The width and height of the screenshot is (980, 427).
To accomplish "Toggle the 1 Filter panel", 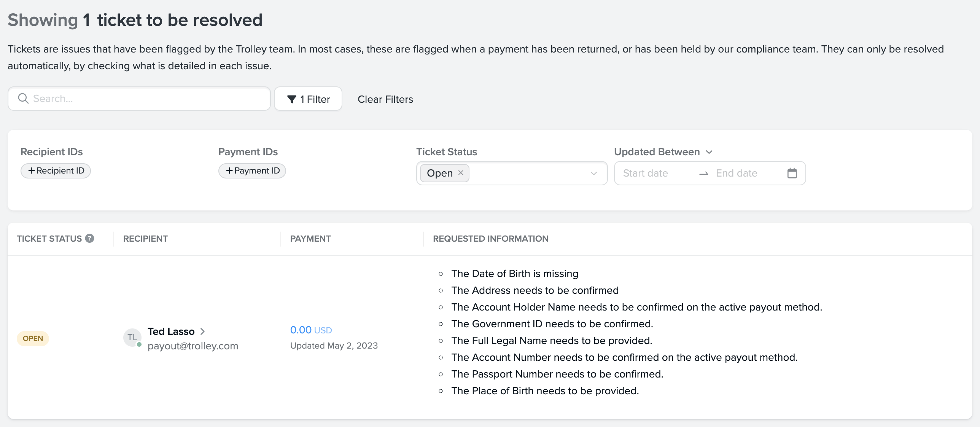I will [308, 99].
